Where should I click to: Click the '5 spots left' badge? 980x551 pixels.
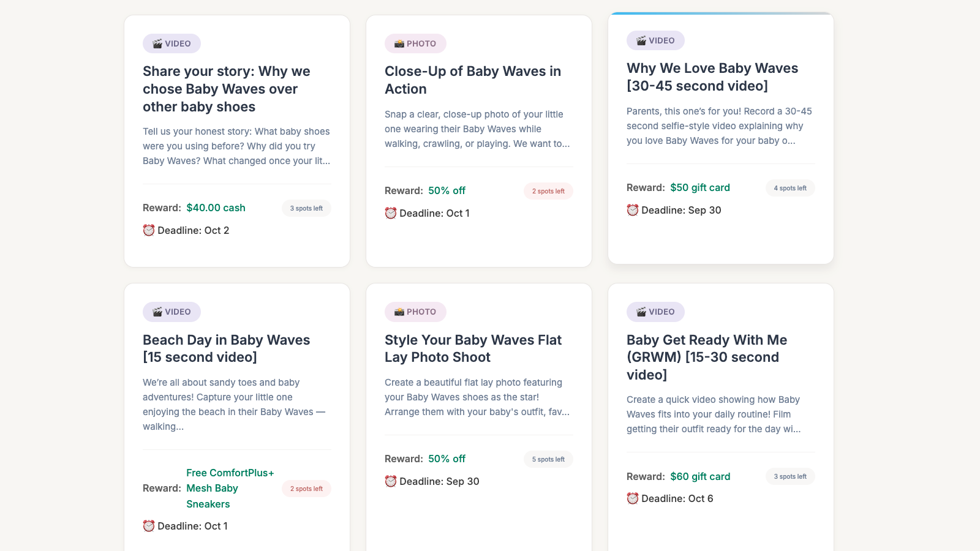point(548,459)
